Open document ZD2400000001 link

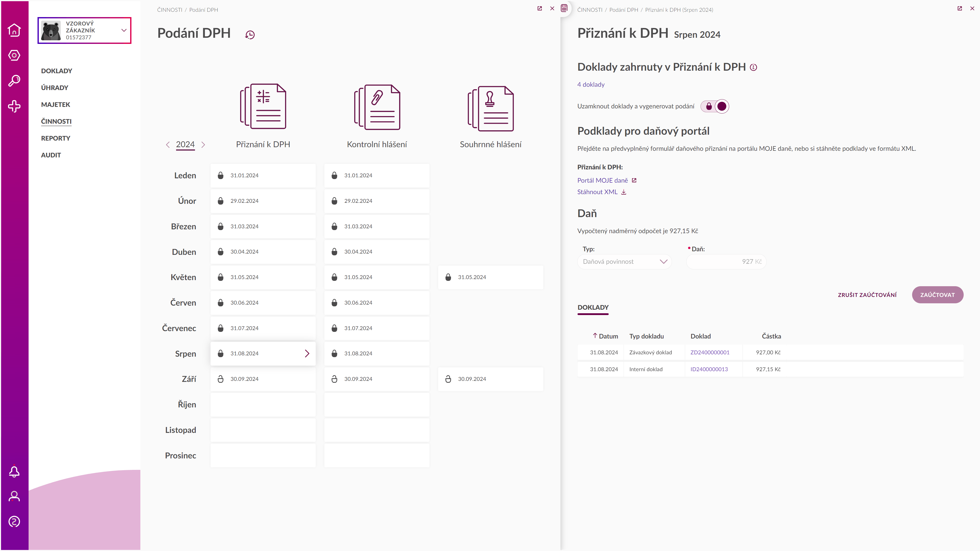point(710,353)
